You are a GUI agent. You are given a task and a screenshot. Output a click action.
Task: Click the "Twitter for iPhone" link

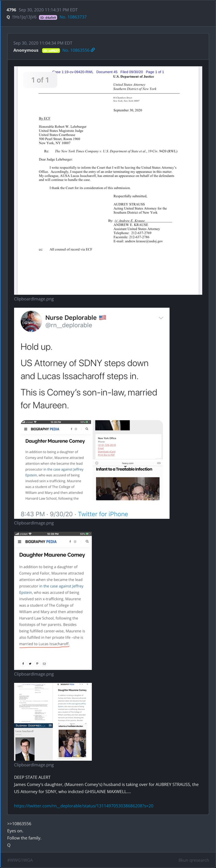103,514
